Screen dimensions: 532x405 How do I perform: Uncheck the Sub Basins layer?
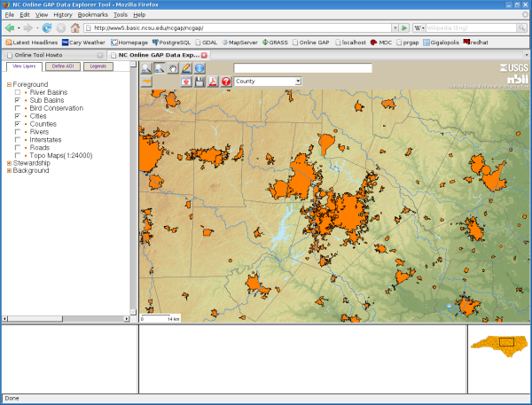pos(18,100)
